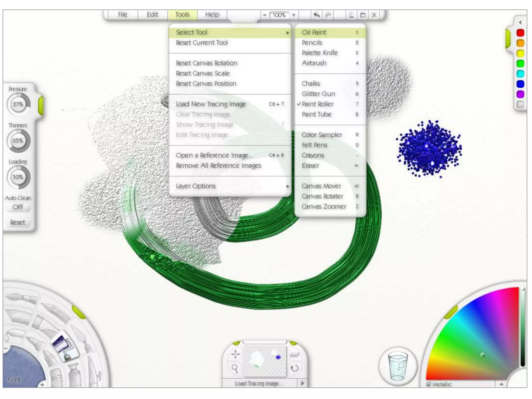Open the layers stack icon
This screenshot has width=532, height=399.
295,354
